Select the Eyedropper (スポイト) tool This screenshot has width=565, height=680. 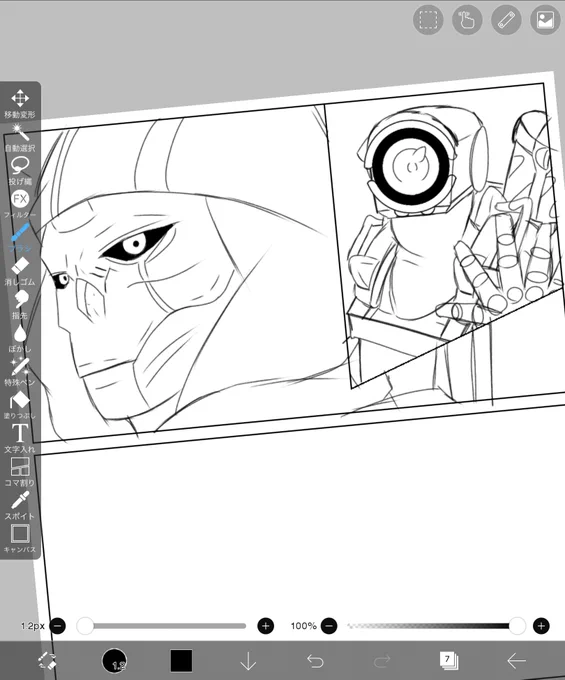click(x=20, y=506)
